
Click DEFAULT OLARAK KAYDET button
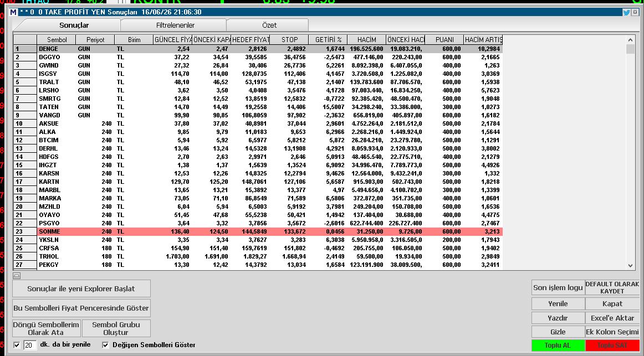612,287
